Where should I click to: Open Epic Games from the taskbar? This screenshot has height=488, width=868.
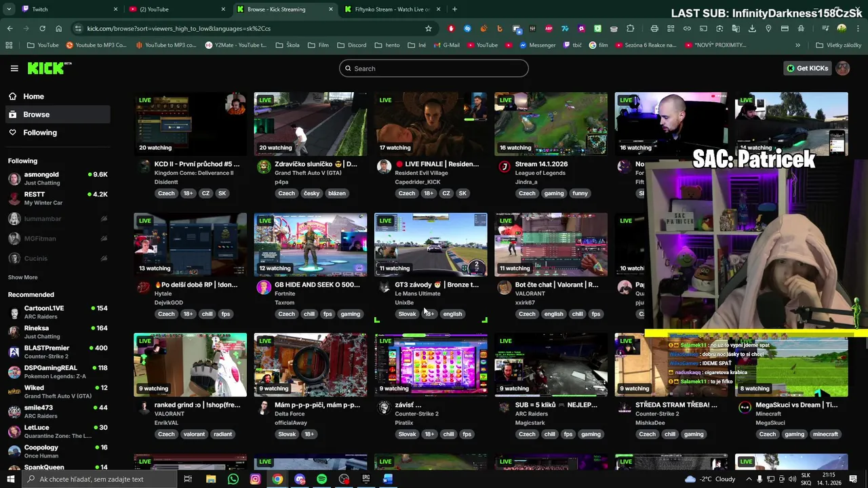coord(366,479)
